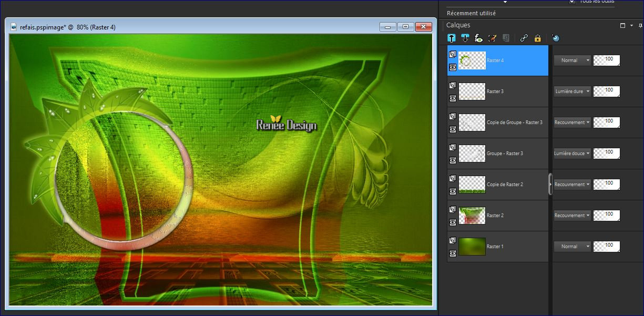
Task: Select the 'Raster 2' layer name
Action: click(495, 216)
